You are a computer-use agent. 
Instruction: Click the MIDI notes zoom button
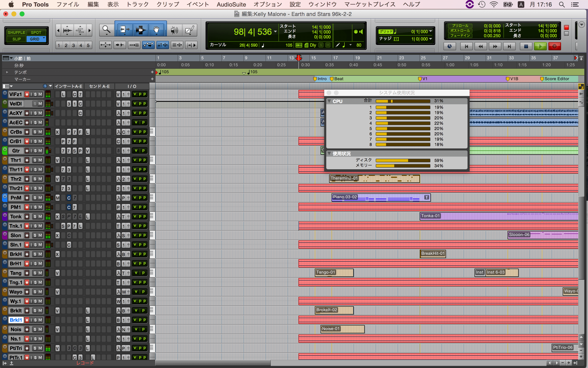click(x=80, y=30)
